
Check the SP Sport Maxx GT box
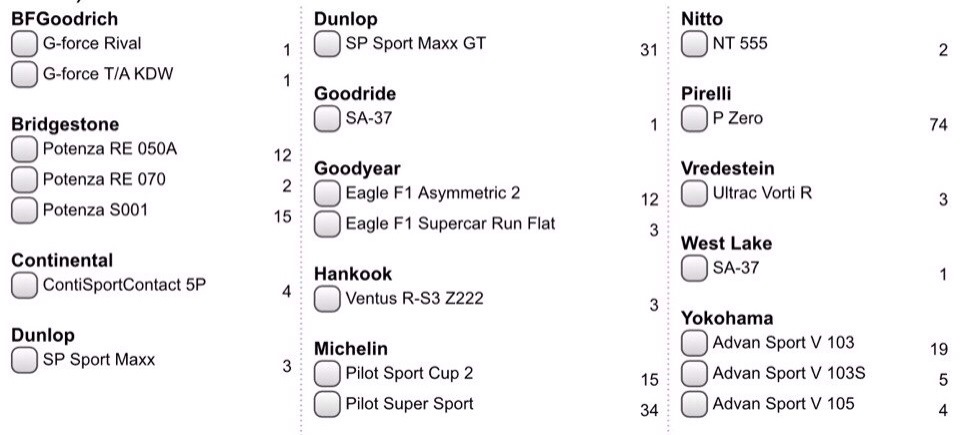328,44
